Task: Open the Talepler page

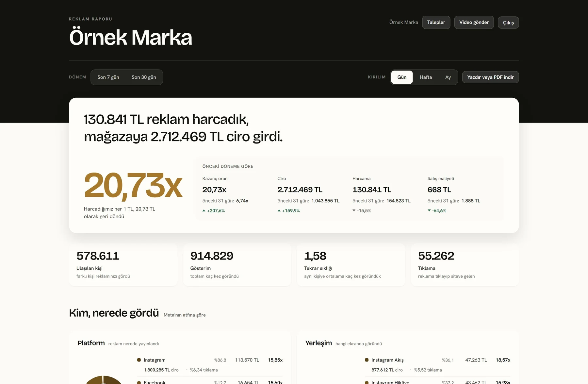Action: 436,22
